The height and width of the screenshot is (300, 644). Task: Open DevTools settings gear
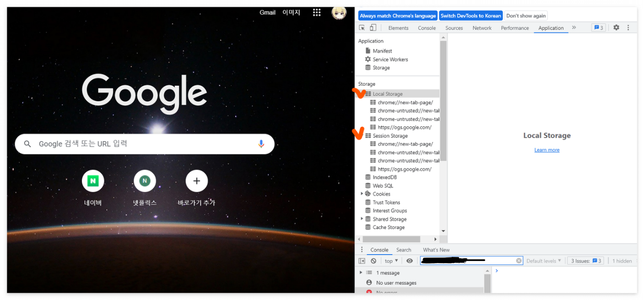point(616,27)
